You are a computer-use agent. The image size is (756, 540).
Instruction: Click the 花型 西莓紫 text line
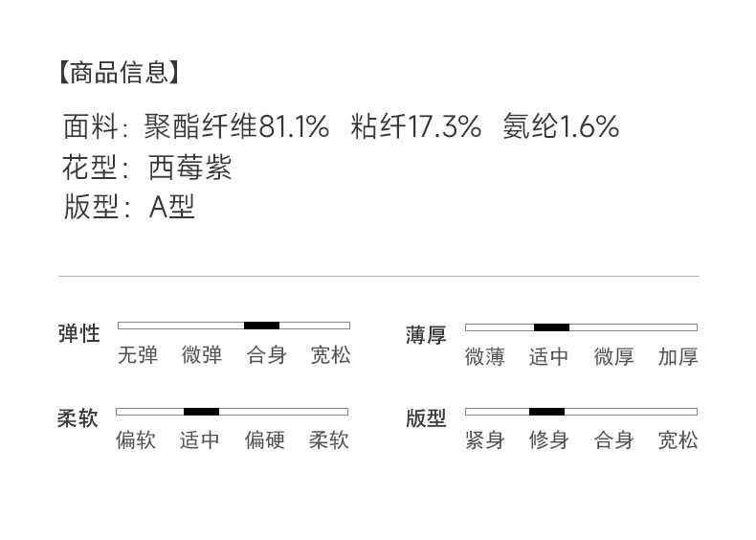[x=147, y=168]
